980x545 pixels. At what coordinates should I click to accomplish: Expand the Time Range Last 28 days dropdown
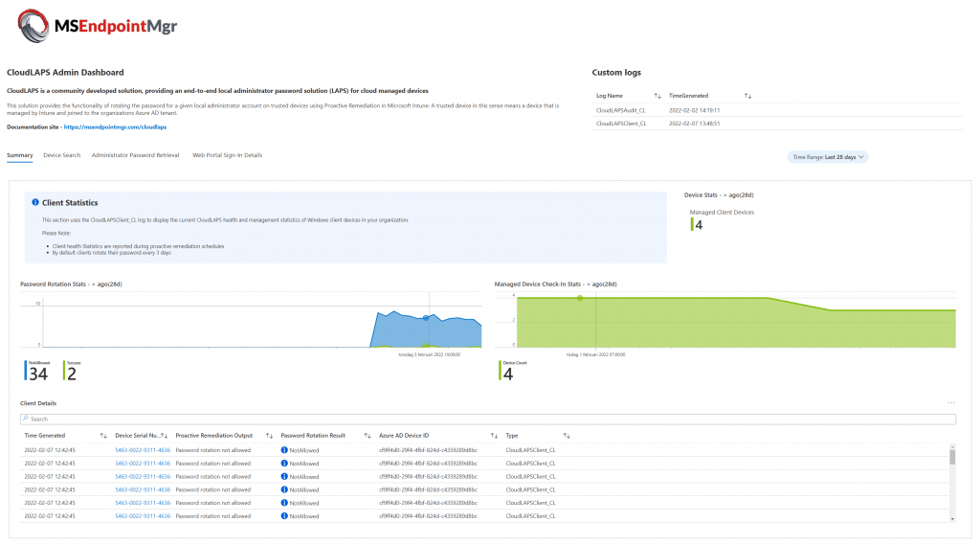pos(828,157)
